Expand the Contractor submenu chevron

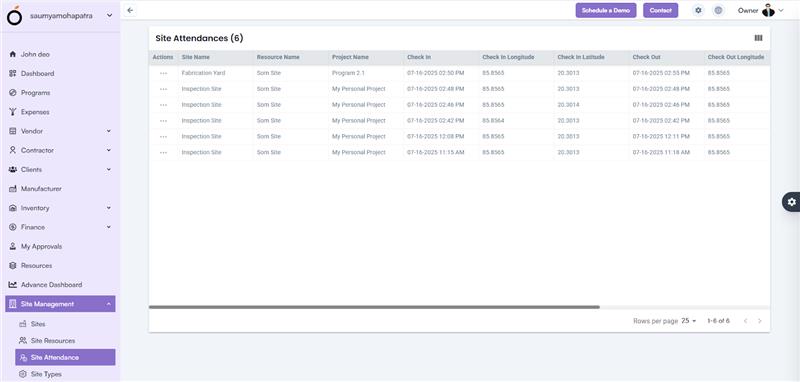coord(109,150)
